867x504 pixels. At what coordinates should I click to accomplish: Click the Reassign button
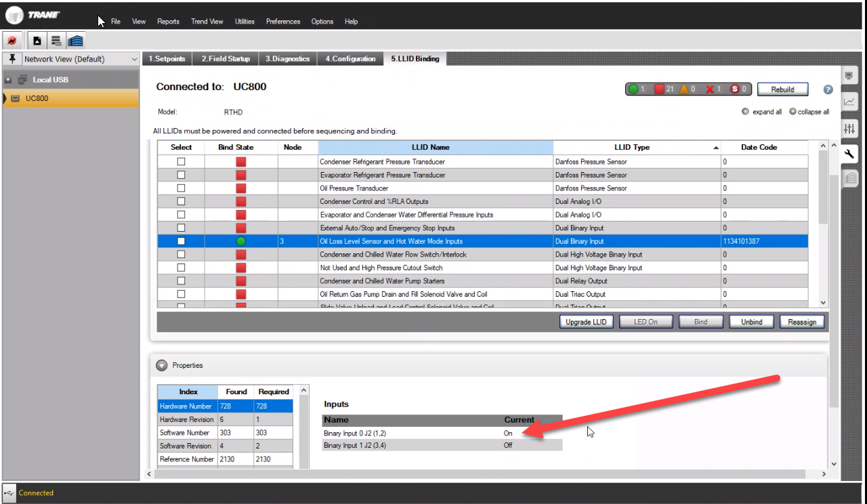802,322
